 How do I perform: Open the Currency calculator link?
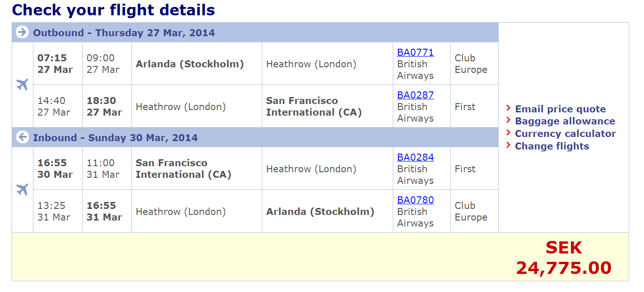tap(565, 134)
